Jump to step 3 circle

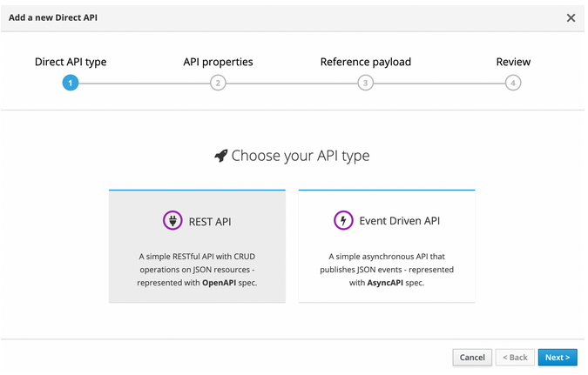[x=366, y=83]
